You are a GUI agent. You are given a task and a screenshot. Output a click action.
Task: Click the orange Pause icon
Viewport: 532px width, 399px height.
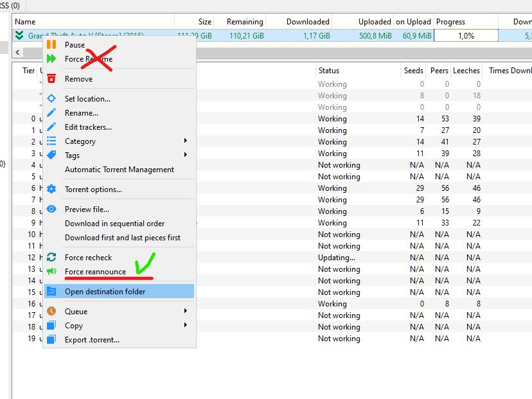pyautogui.click(x=51, y=45)
